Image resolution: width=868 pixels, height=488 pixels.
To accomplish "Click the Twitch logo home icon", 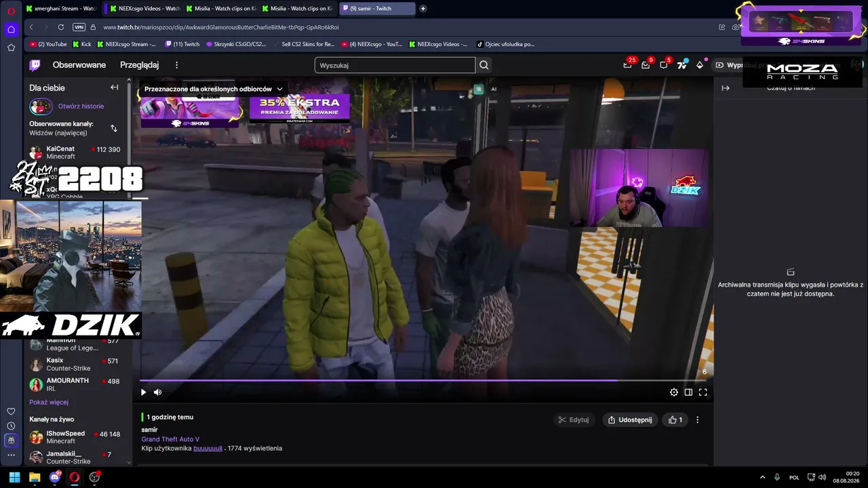I will coord(35,65).
